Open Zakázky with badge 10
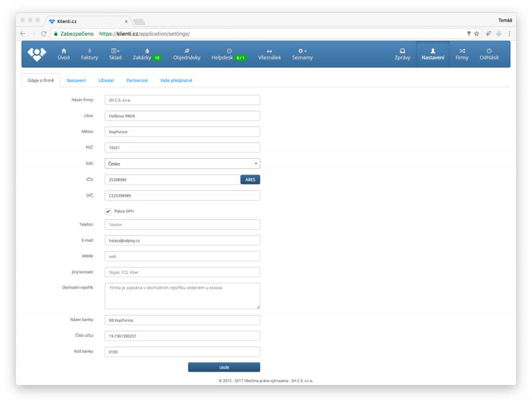Screen dimensions: 532x404 tap(147, 55)
